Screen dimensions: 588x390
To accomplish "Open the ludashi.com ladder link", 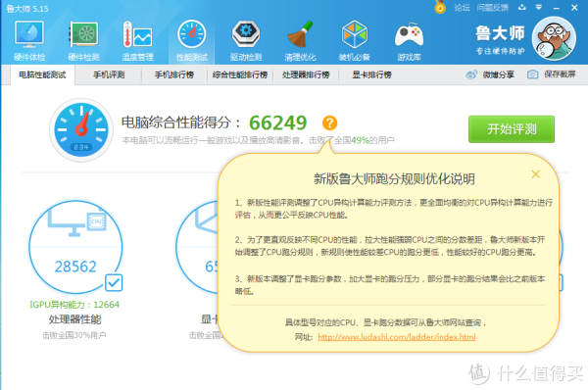I will click(x=396, y=337).
